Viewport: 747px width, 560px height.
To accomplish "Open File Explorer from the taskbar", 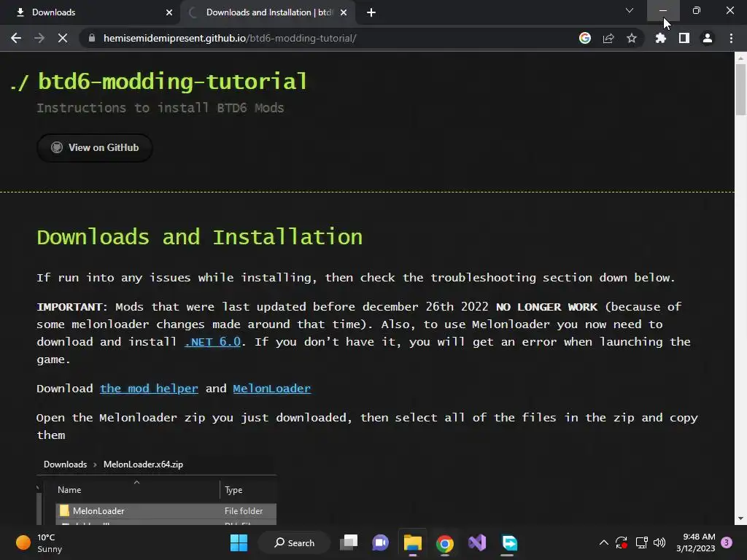I will click(x=413, y=542).
